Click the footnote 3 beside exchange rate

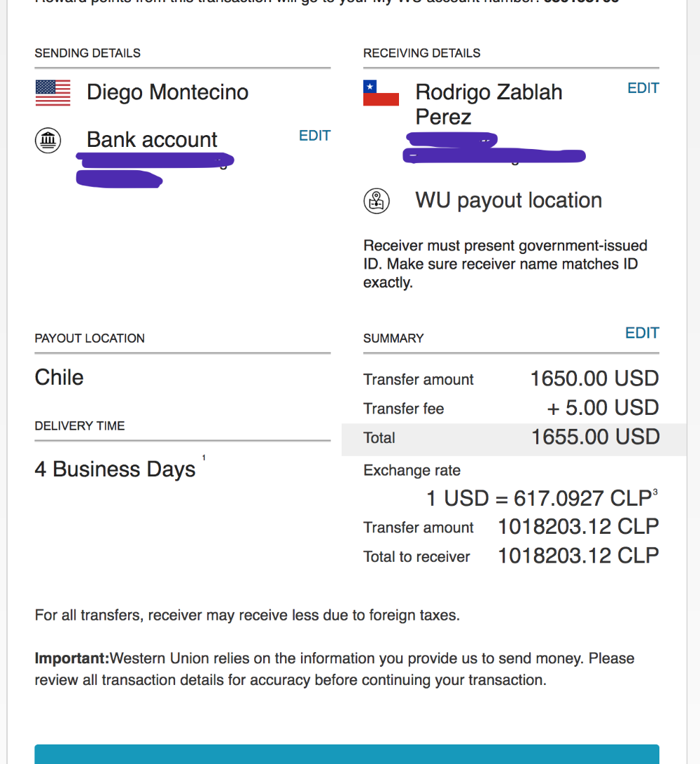click(655, 492)
